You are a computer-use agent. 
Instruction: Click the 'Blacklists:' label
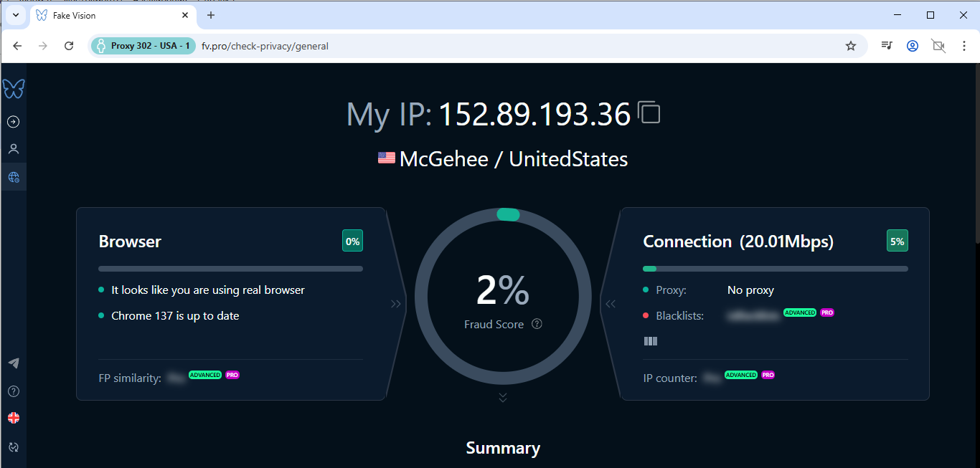(x=680, y=315)
